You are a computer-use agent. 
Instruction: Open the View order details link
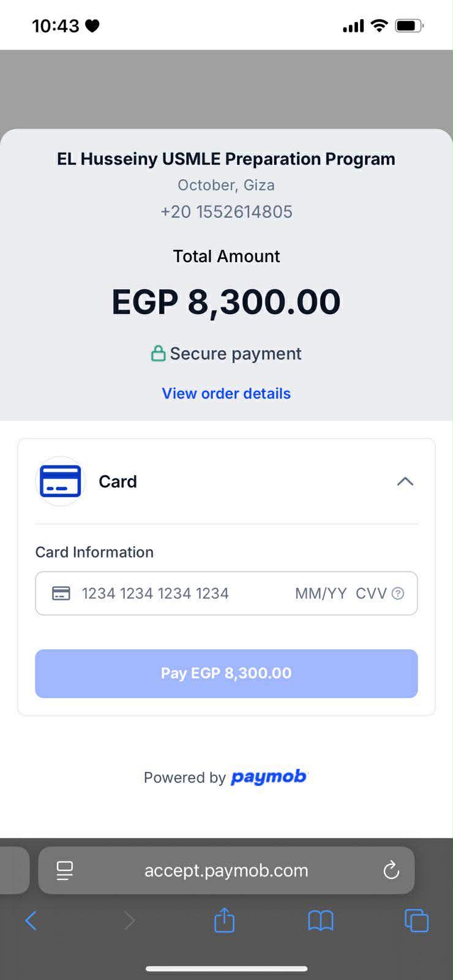[x=226, y=393]
